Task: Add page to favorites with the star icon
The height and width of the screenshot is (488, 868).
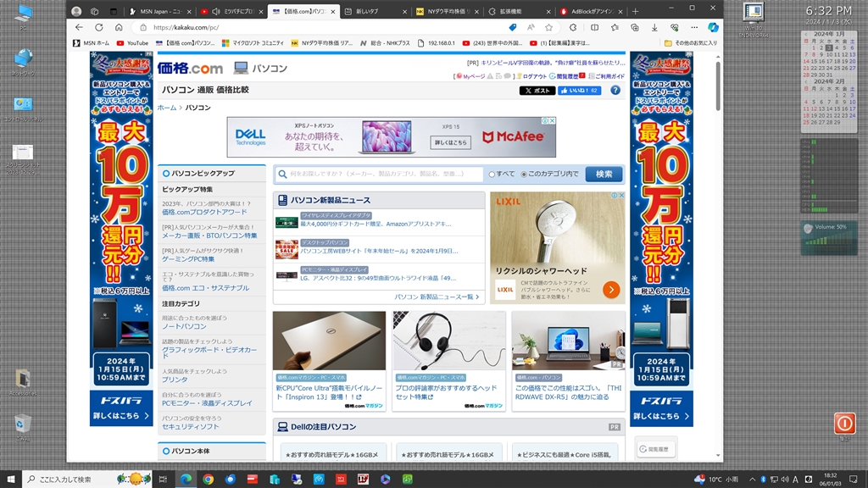Action: 548,27
